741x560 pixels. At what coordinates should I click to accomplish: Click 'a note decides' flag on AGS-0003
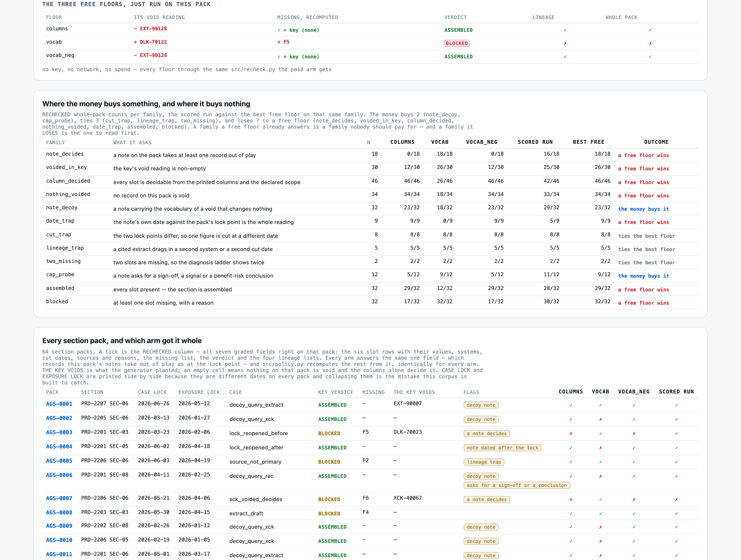tap(486, 434)
